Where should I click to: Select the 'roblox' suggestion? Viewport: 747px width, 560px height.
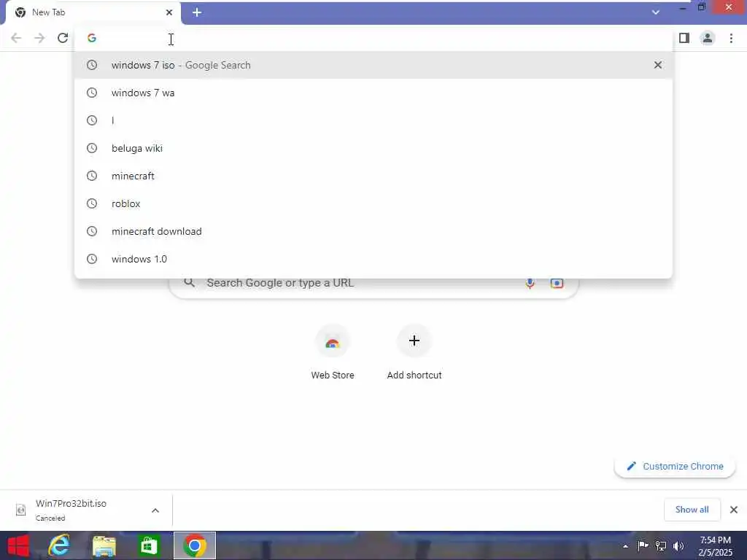[x=373, y=203]
